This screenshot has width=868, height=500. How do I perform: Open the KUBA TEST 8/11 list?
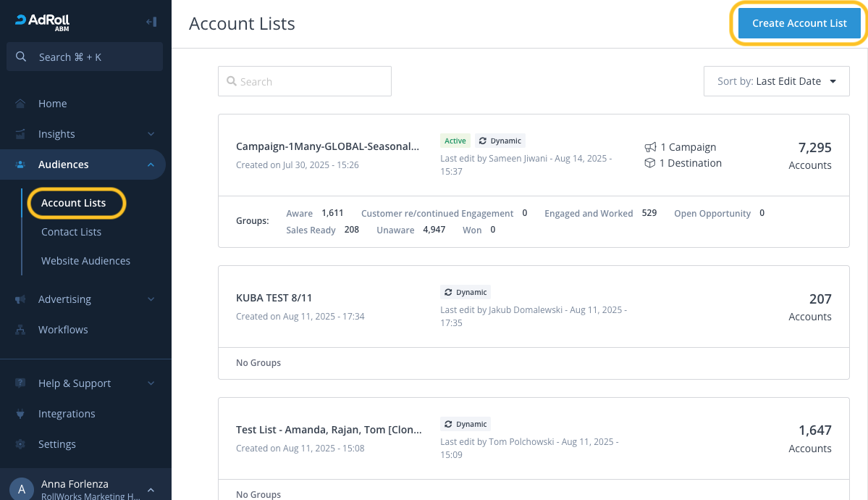tap(274, 298)
